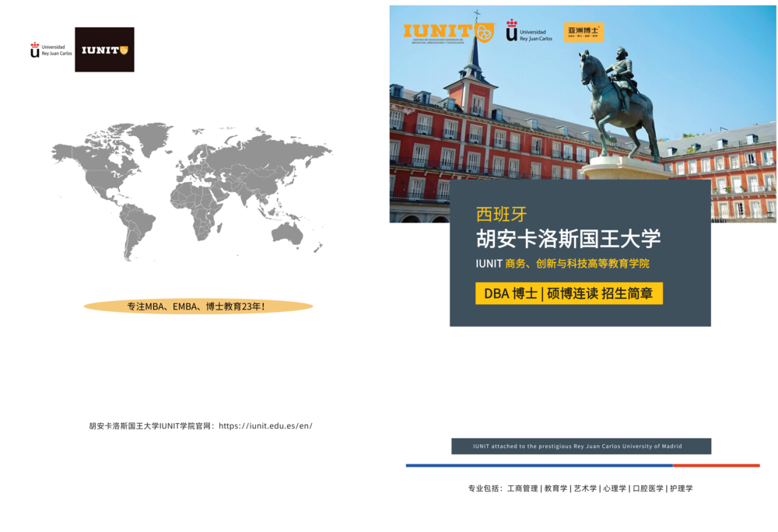Click the text 胡安卡洛斯国王大学IUNIT学院官网
The image size is (778, 532).
pyautogui.click(x=150, y=426)
